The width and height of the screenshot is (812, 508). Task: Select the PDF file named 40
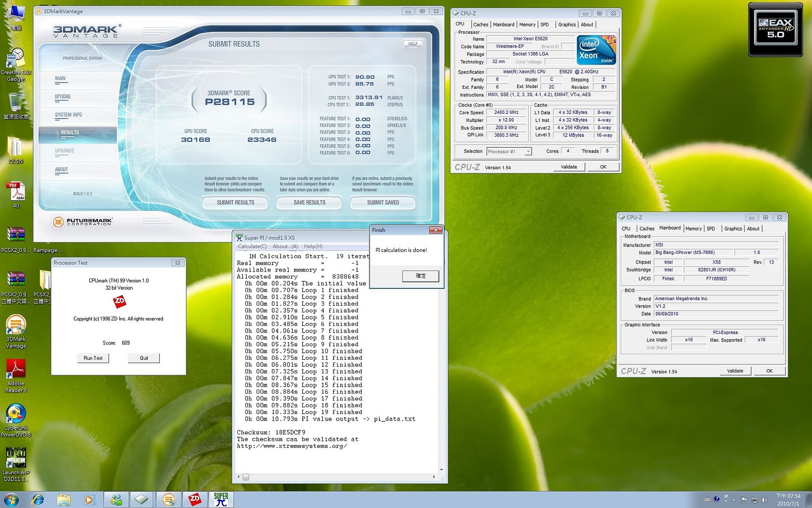pyautogui.click(x=16, y=195)
